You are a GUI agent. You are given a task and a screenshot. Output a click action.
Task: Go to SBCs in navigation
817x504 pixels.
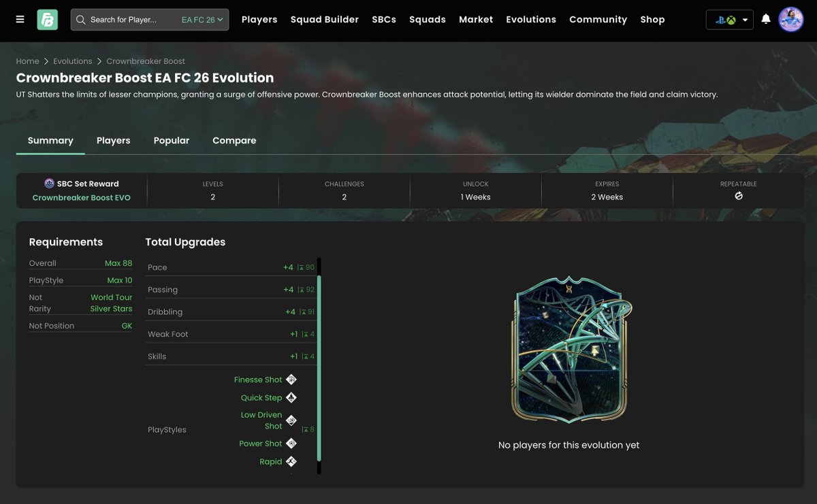384,20
